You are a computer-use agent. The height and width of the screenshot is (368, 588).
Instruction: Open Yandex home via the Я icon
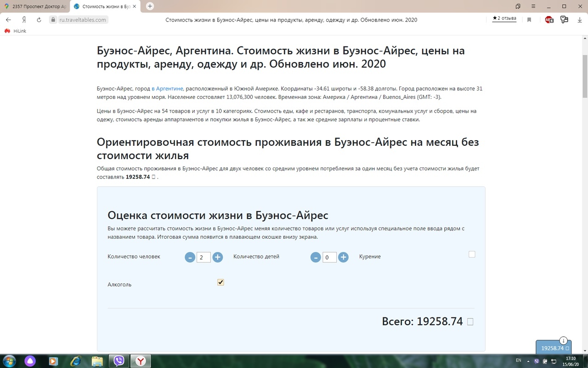click(23, 20)
